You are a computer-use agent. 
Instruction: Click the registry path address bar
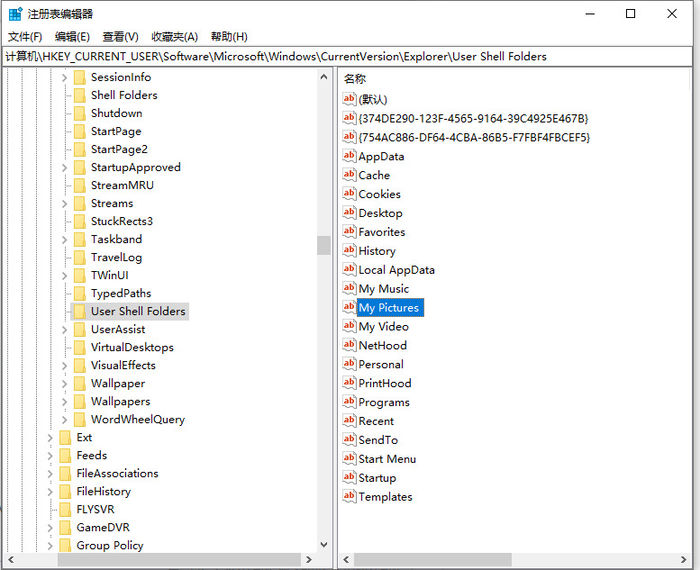[347, 57]
